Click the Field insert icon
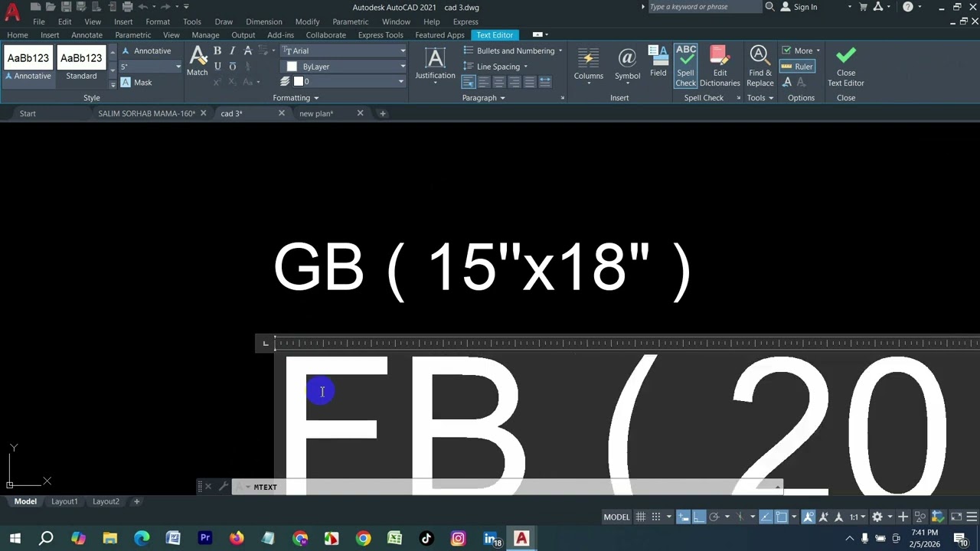 (x=658, y=61)
